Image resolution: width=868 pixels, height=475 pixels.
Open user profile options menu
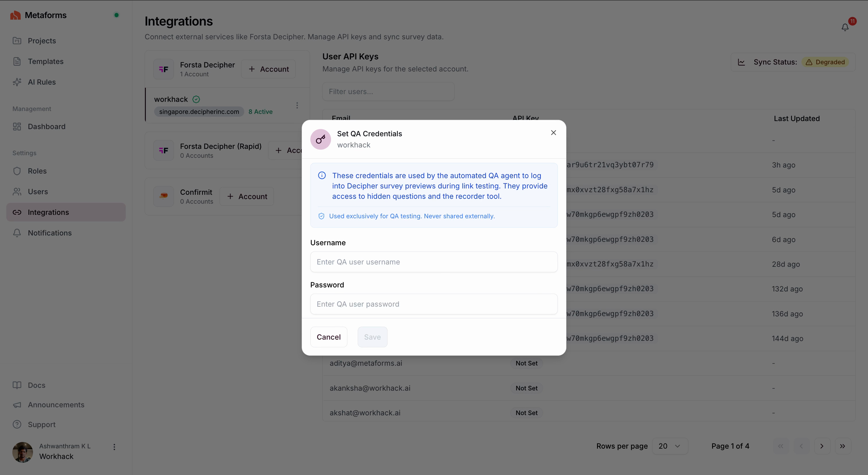[x=114, y=447]
